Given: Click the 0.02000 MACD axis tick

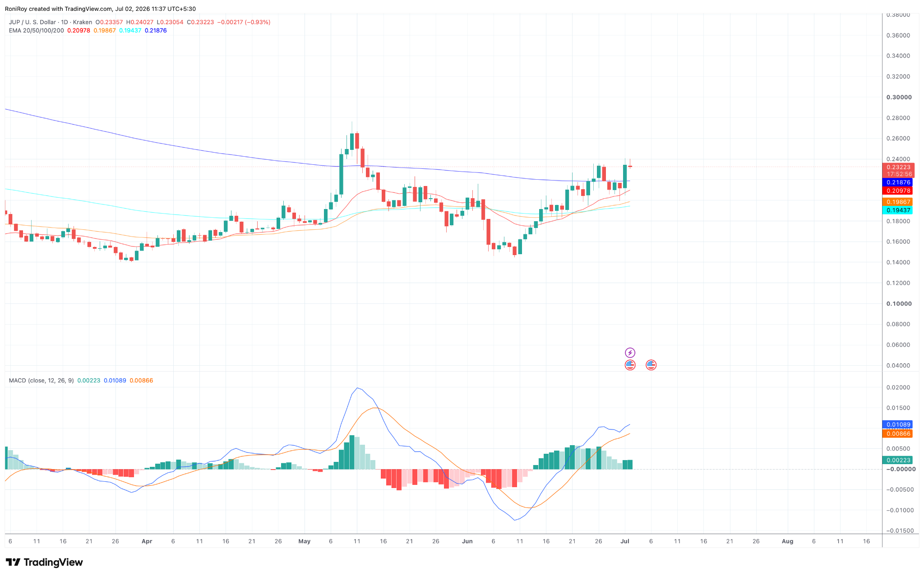Looking at the screenshot, I should (899, 388).
